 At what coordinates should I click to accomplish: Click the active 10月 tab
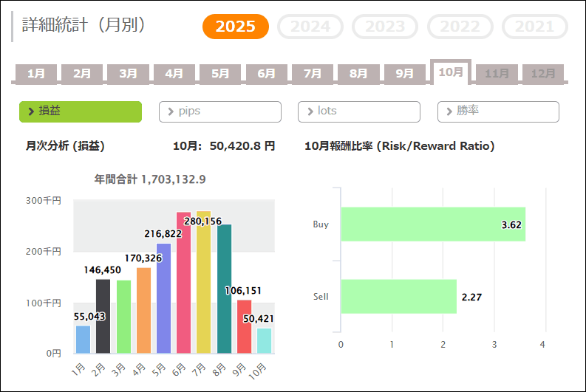click(450, 72)
